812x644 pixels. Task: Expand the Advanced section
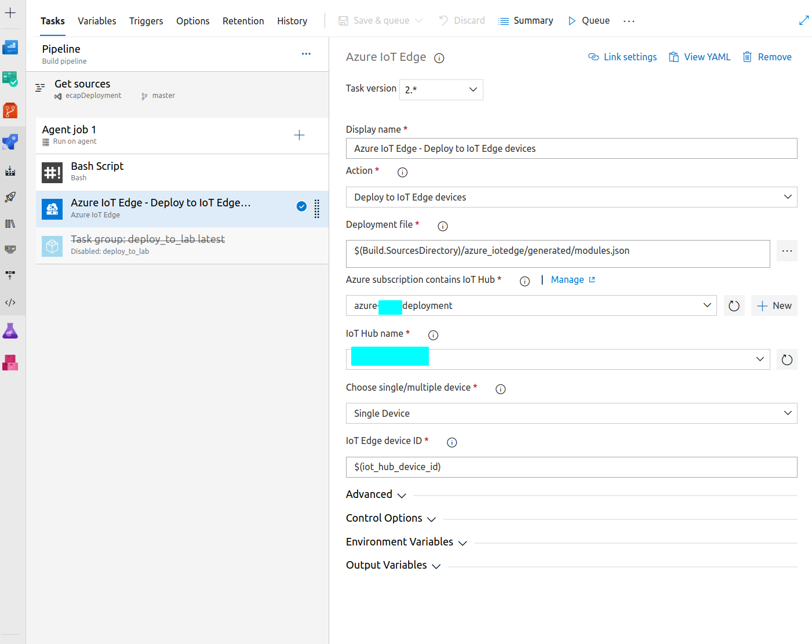(376, 494)
